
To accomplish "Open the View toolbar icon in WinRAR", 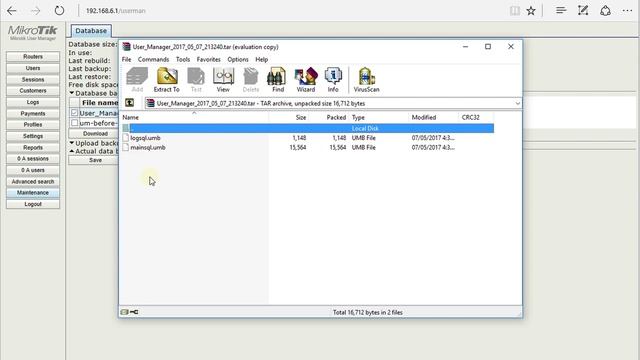I will coord(223,80).
